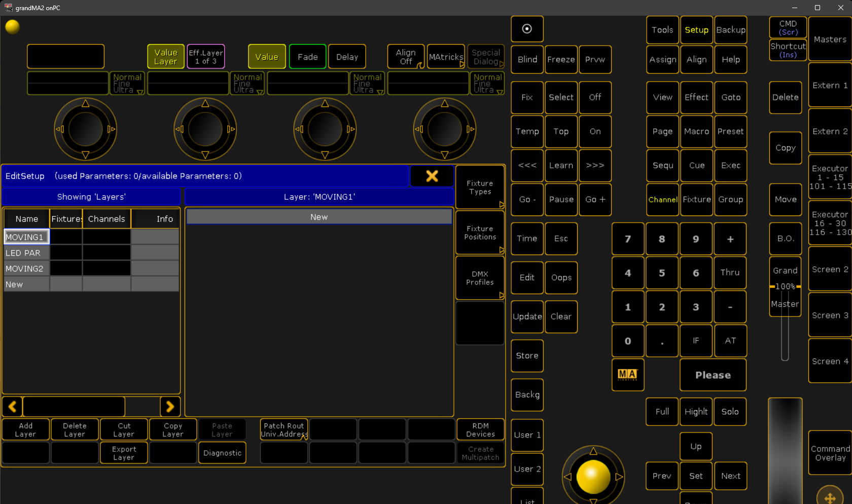The image size is (852, 504).
Task: Open the first Normal/Fine/Ultra resolution dropdown
Action: (127, 83)
